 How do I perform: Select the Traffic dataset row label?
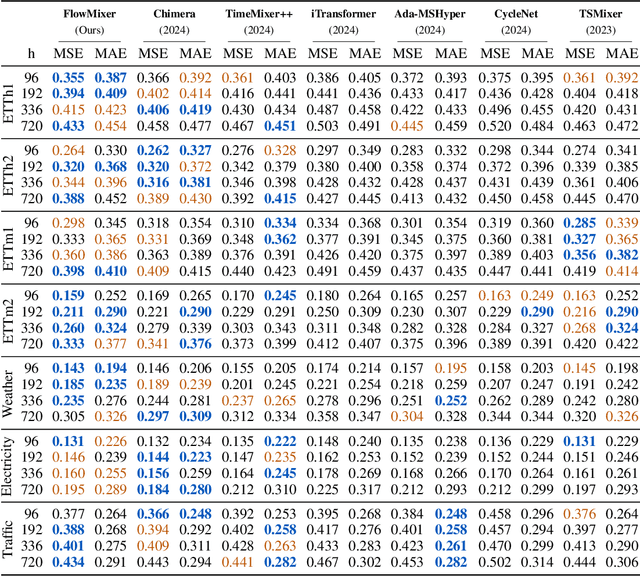click(x=8, y=538)
